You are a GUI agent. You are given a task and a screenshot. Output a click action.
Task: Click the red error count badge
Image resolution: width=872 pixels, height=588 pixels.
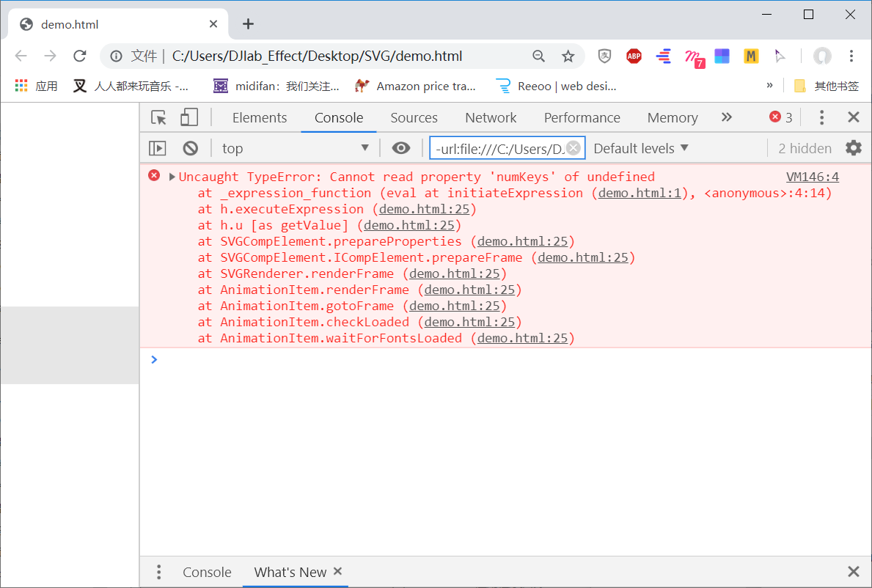pos(781,117)
